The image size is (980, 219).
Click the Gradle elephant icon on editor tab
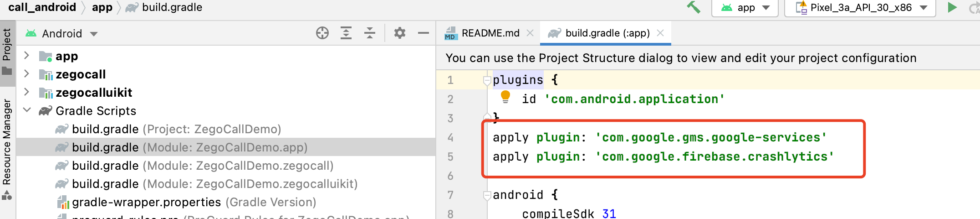click(554, 33)
